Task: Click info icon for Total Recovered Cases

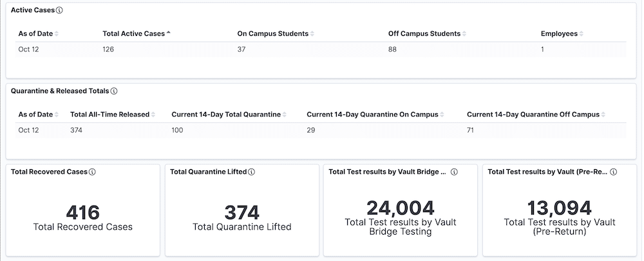Action: point(92,172)
